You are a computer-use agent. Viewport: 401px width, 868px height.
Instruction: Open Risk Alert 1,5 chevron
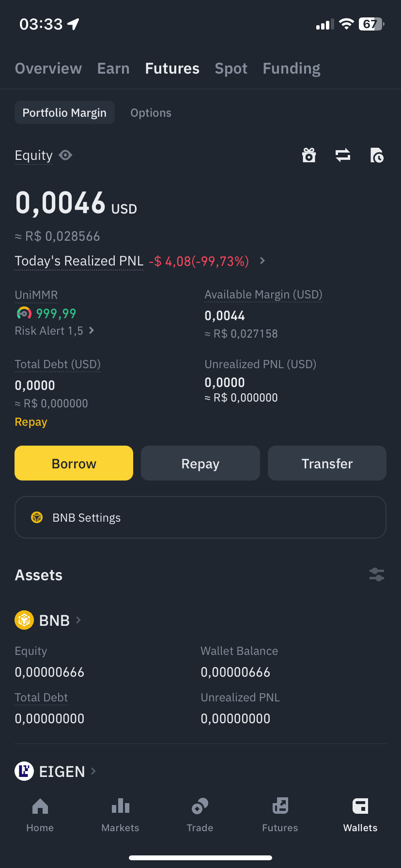(92, 330)
